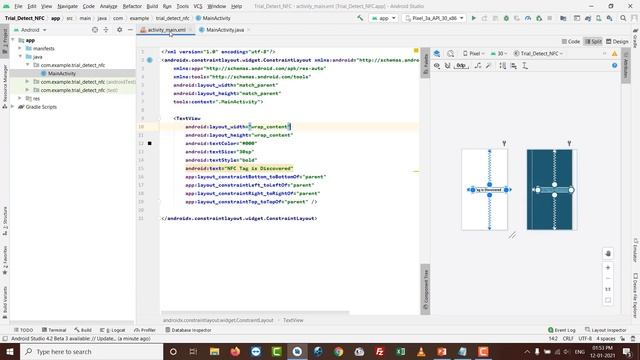
Task: Click collapse all icon in Project panel
Action: pos(106,30)
